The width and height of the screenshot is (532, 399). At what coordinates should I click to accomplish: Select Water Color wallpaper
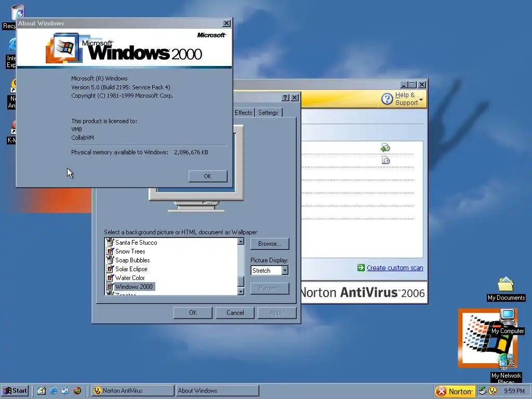point(130,278)
